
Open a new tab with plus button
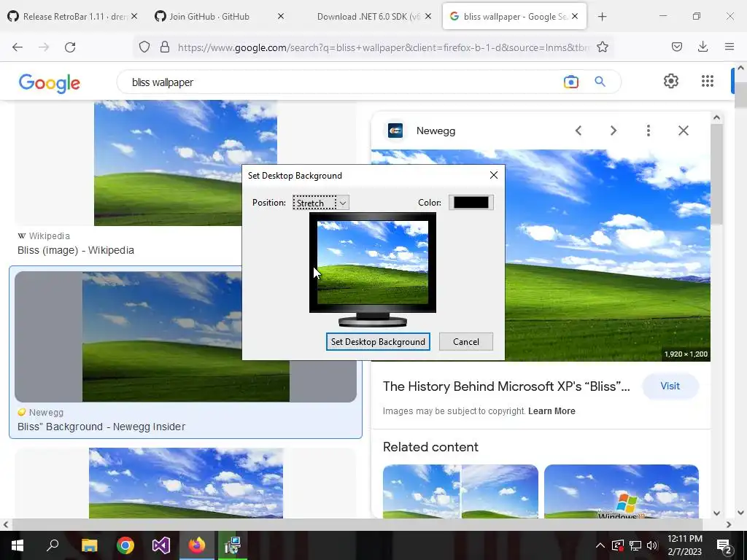[602, 17]
